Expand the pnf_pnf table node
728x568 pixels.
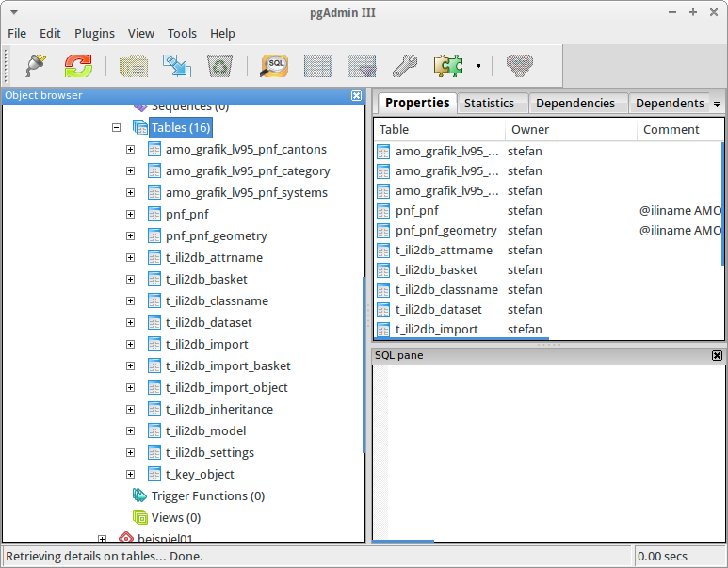point(131,214)
